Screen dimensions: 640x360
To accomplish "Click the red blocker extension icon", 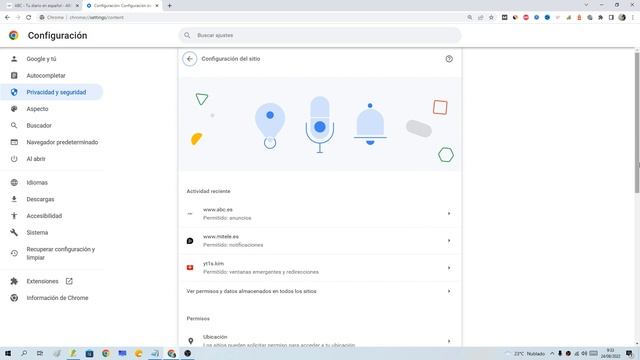I will [526, 18].
